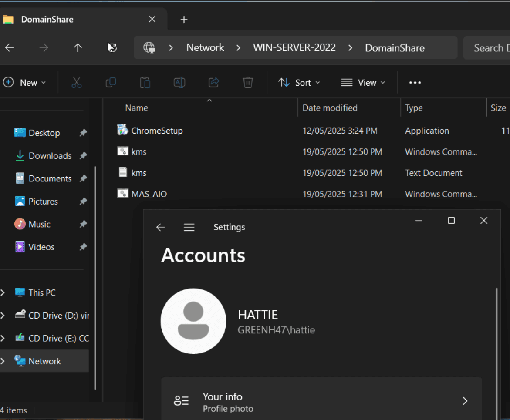Expand the Network tree node
Viewport: 510px width, 420px height.
point(3,361)
